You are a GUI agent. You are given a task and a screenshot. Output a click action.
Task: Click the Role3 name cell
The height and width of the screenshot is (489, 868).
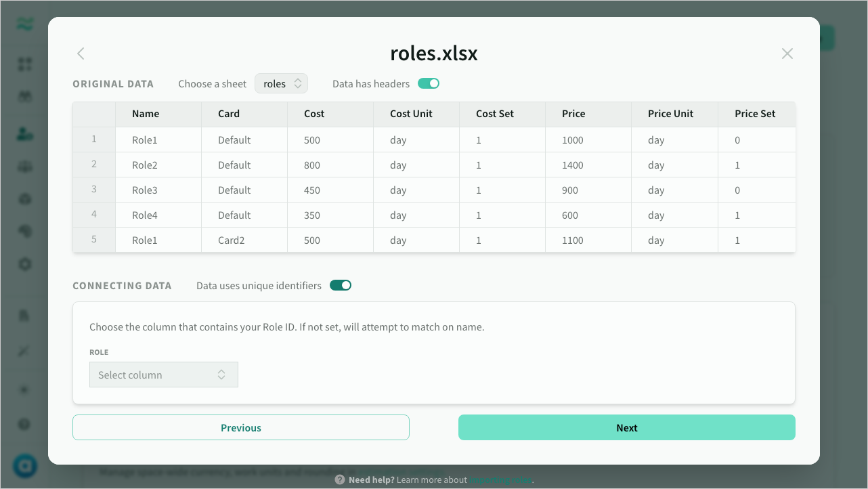point(144,190)
